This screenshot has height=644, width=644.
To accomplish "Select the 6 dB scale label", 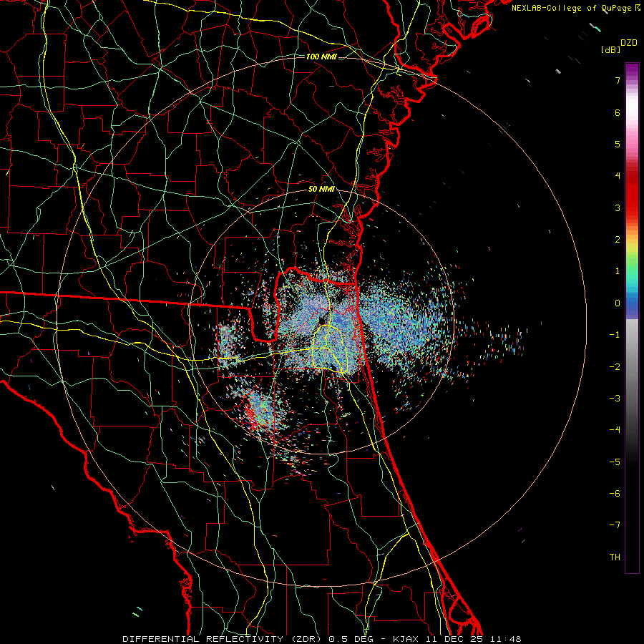I will click(618, 112).
